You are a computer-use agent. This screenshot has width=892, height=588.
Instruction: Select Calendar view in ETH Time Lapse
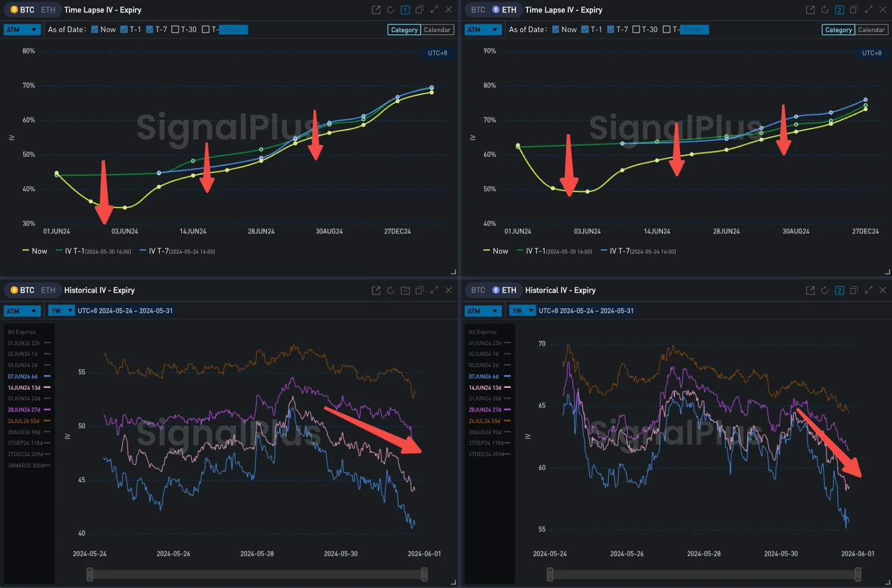(x=871, y=30)
